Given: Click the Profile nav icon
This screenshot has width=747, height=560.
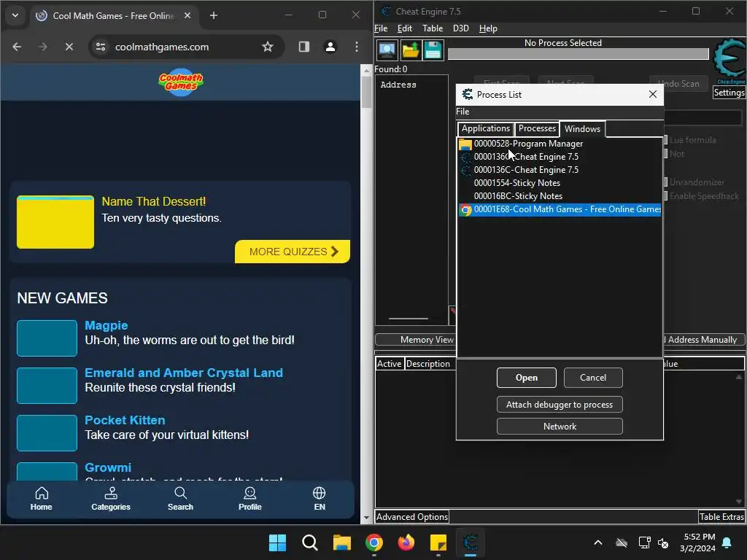Looking at the screenshot, I should 250,499.
